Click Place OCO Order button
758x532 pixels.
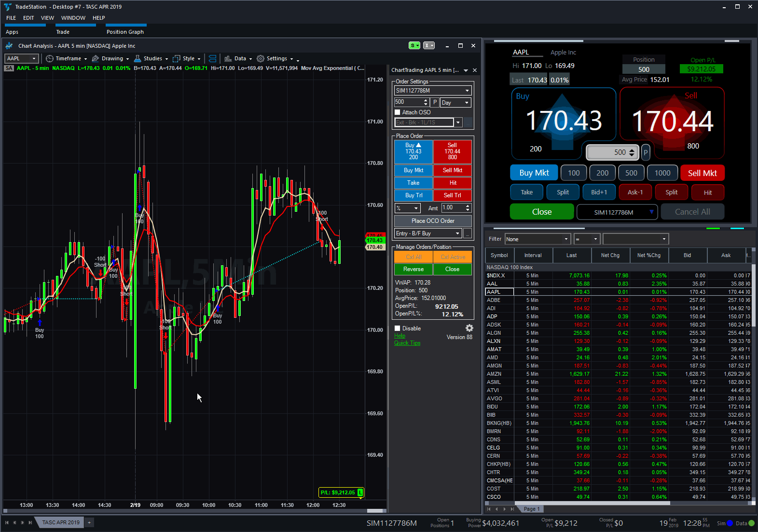pyautogui.click(x=433, y=221)
